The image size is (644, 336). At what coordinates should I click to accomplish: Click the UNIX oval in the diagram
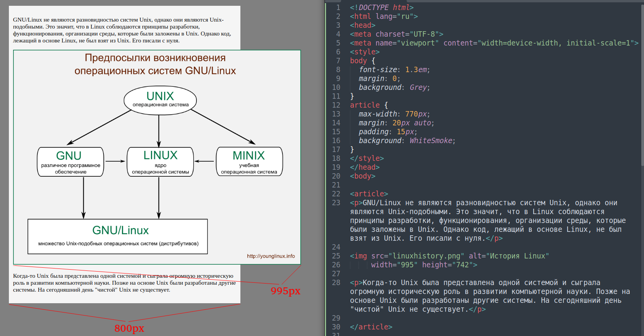160,100
